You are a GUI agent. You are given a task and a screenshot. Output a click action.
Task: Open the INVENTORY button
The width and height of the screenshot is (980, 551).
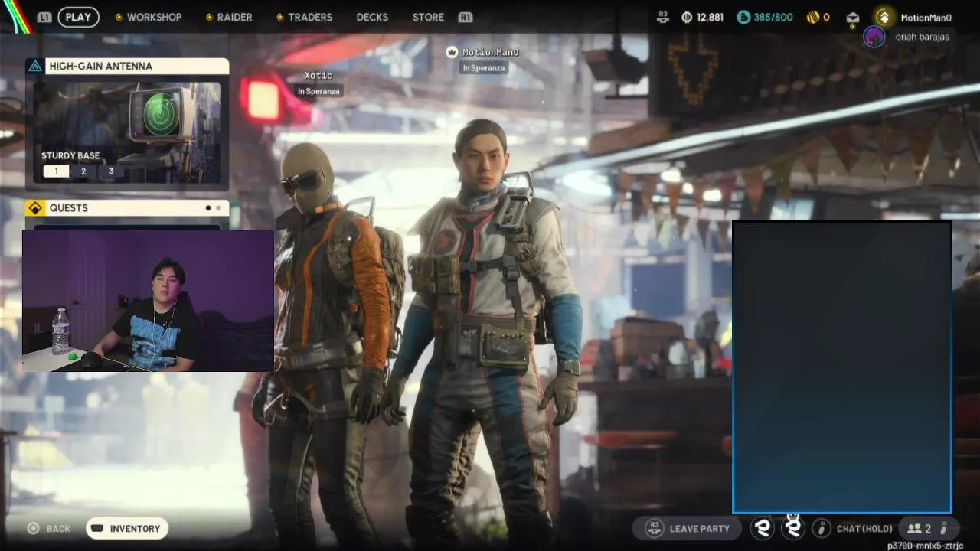tap(127, 529)
